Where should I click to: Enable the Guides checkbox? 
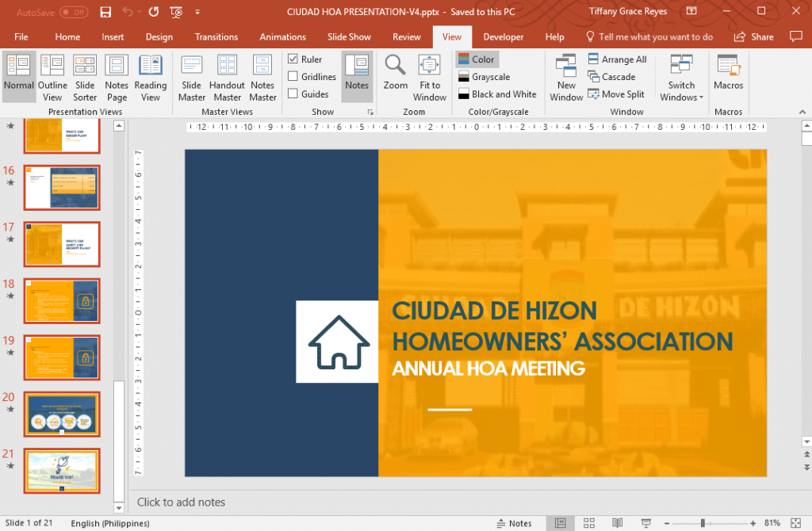[295, 94]
